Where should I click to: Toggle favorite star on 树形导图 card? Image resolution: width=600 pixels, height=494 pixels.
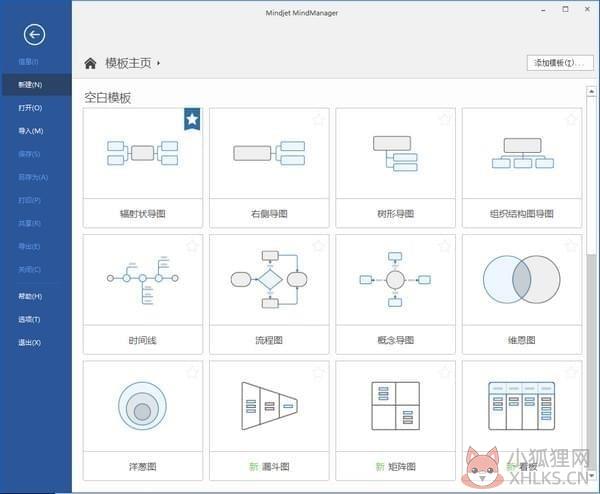click(445, 120)
